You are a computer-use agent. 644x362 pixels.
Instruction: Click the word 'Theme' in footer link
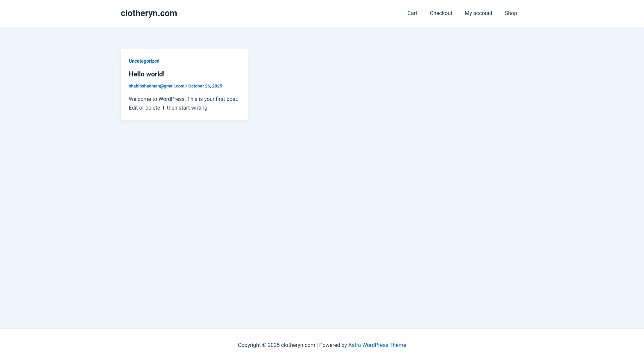(x=397, y=345)
